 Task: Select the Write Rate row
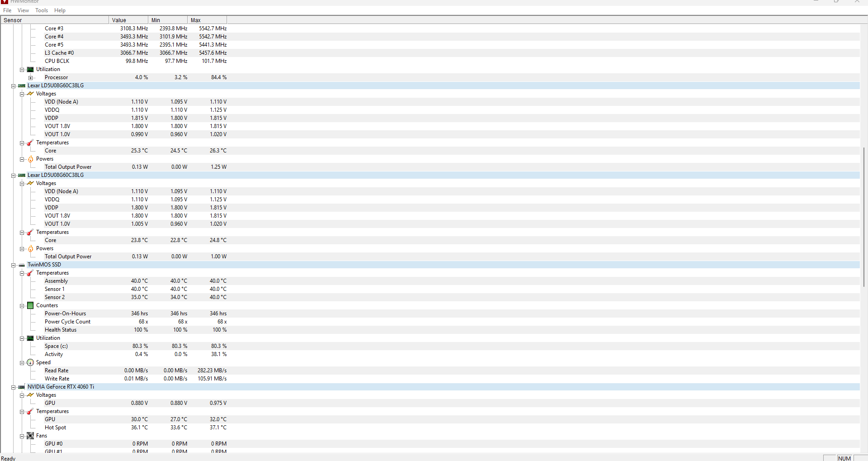(430, 379)
